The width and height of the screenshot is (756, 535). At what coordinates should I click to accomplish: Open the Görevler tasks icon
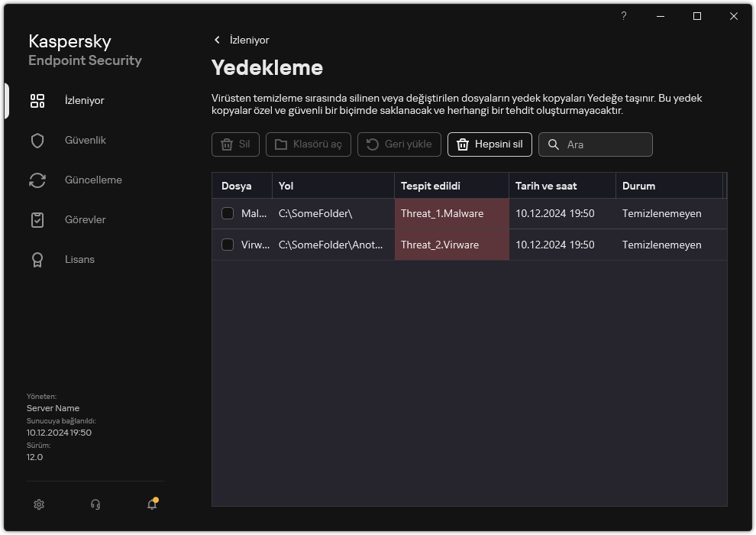coord(37,219)
